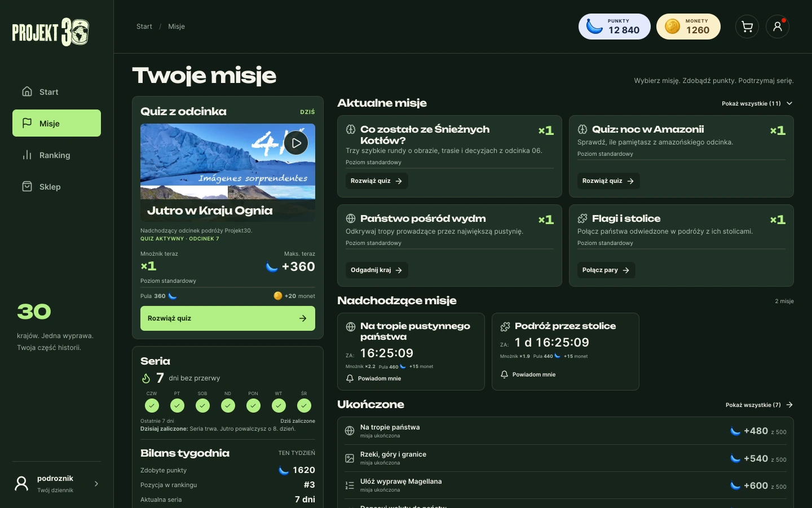Click the Twoje misje heading
Image resolution: width=812 pixels, height=508 pixels.
pyautogui.click(x=204, y=76)
